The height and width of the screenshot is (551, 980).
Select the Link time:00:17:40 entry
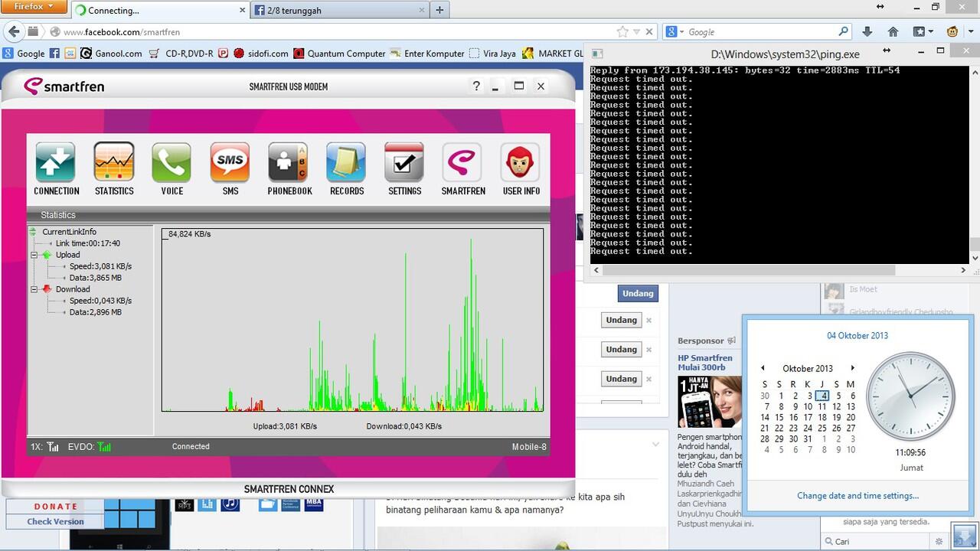pyautogui.click(x=87, y=243)
